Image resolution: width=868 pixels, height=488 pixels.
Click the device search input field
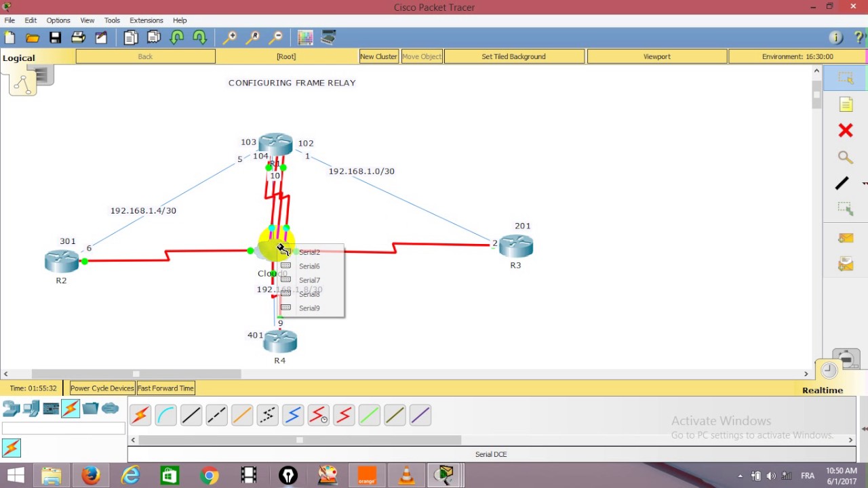pyautogui.click(x=64, y=428)
